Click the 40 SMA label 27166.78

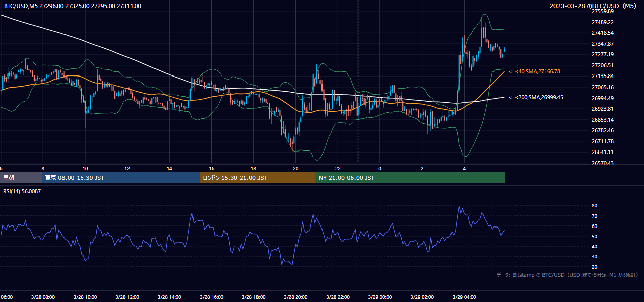(x=535, y=72)
